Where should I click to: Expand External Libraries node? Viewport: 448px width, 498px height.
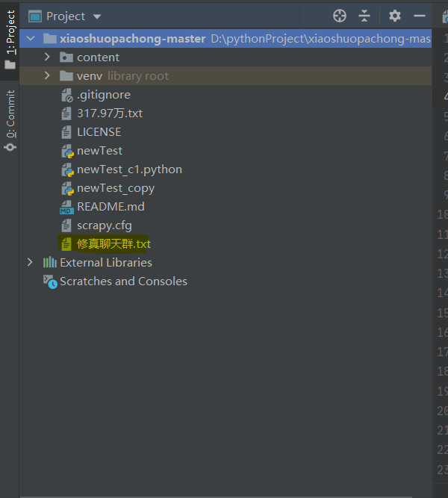30,262
